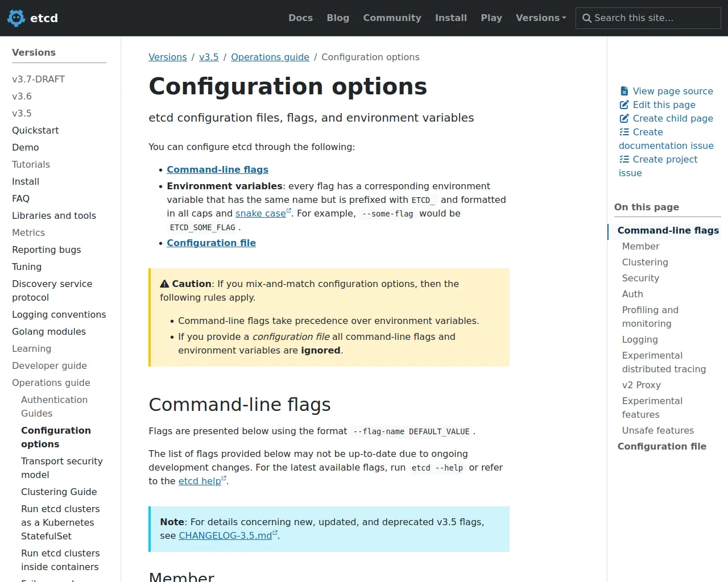The image size is (728, 582).
Task: Click the snake case external link
Action: tap(260, 213)
